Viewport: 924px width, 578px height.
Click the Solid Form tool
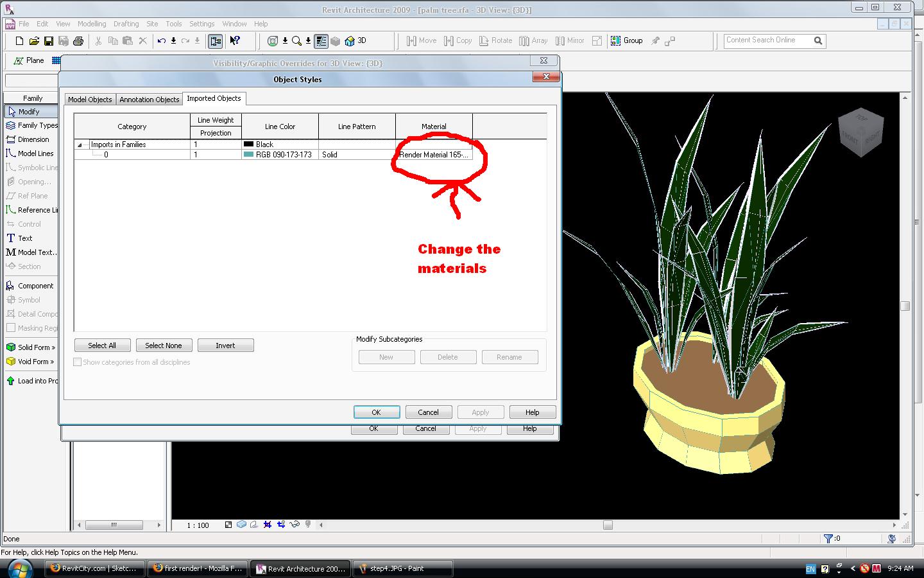pyautogui.click(x=31, y=347)
